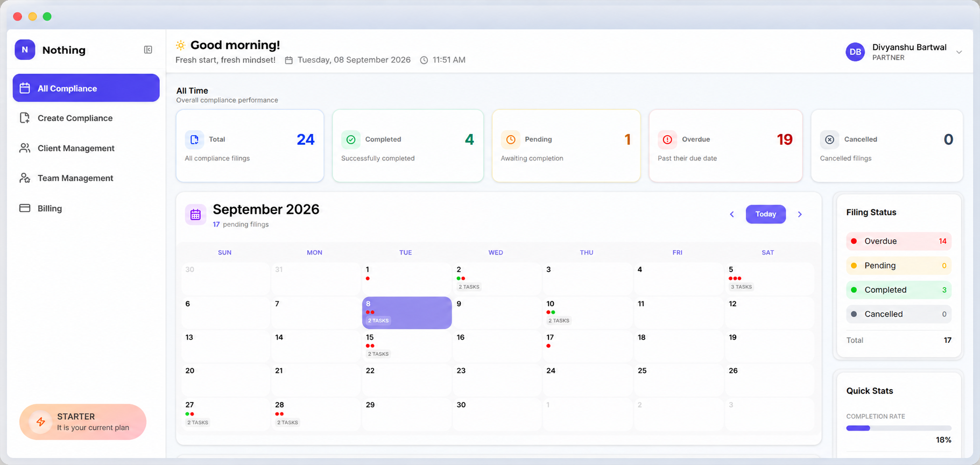Collapse the sidebar panel icon
The height and width of the screenshot is (465, 980).
pos(148,50)
